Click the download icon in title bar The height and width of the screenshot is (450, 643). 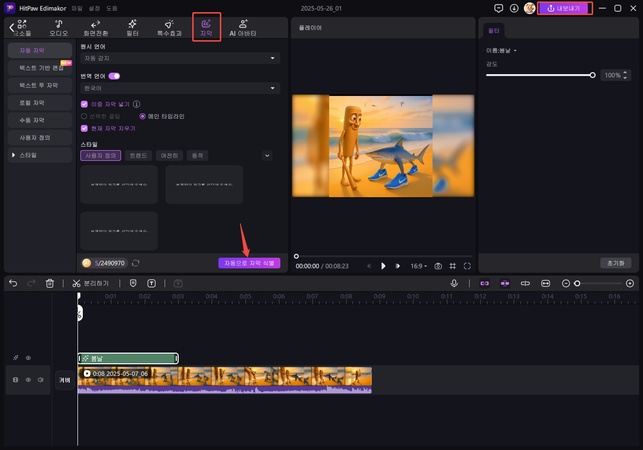click(x=514, y=8)
